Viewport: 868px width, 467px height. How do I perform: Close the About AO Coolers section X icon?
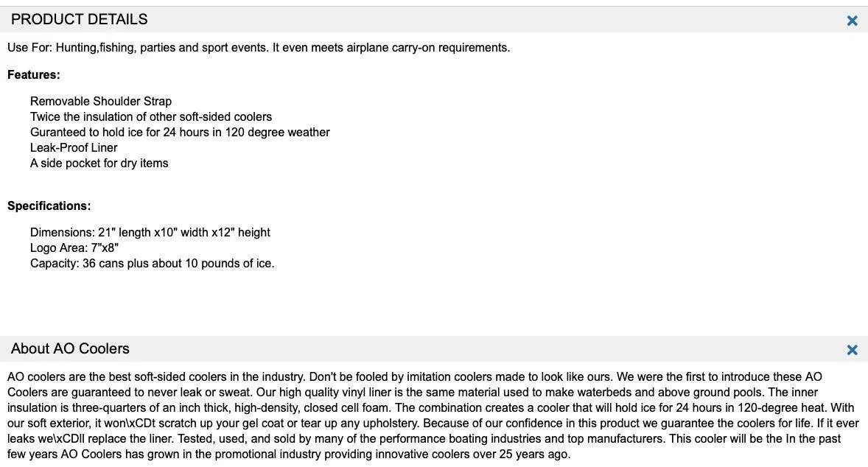[852, 350]
